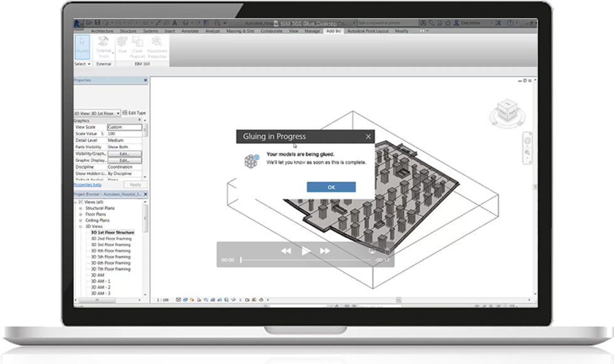Click the Detail Level icon in view control bar
The width and height of the screenshot is (614, 364).
(179, 300)
